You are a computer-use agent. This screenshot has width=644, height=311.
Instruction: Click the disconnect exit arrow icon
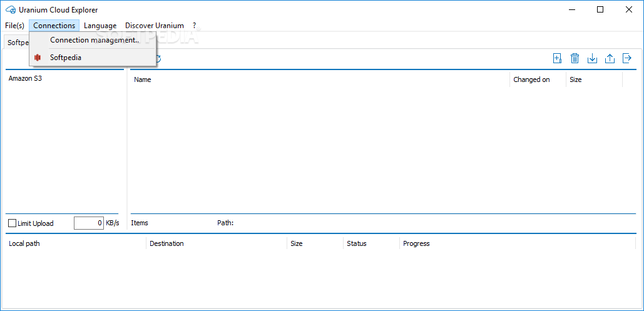tap(626, 58)
